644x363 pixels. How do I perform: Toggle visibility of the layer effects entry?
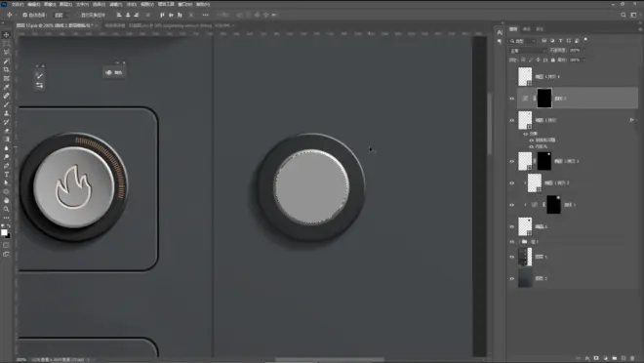526,134
